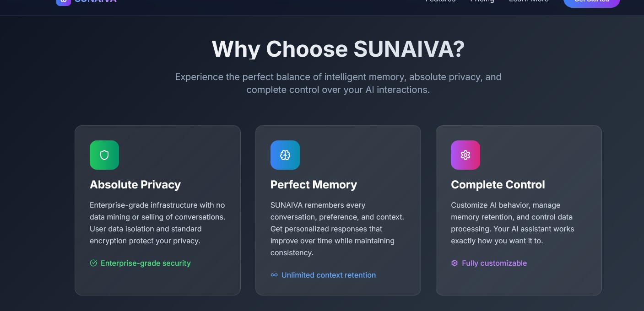Click the SUNAIVA logo icon in navbar
Screen dimensions: 644x311
click(x=64, y=2)
